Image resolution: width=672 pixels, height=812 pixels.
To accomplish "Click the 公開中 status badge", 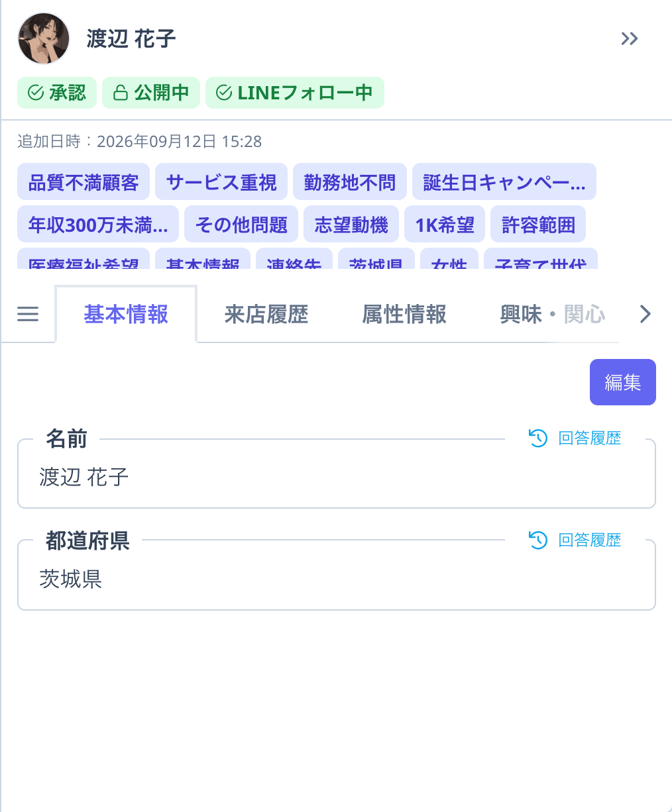I will pyautogui.click(x=151, y=93).
